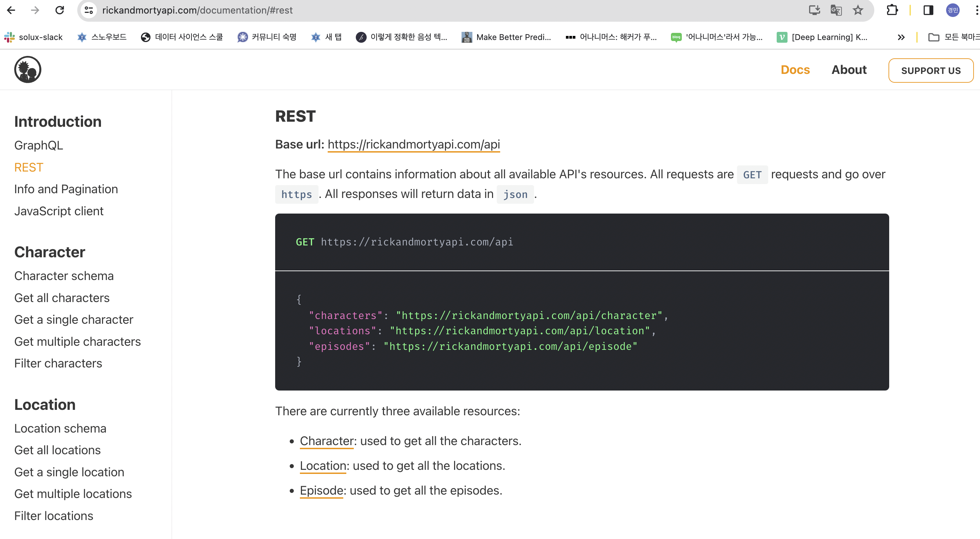The image size is (980, 539).
Task: Open the base url rickandmortyapi.com/api link
Action: coord(413,144)
